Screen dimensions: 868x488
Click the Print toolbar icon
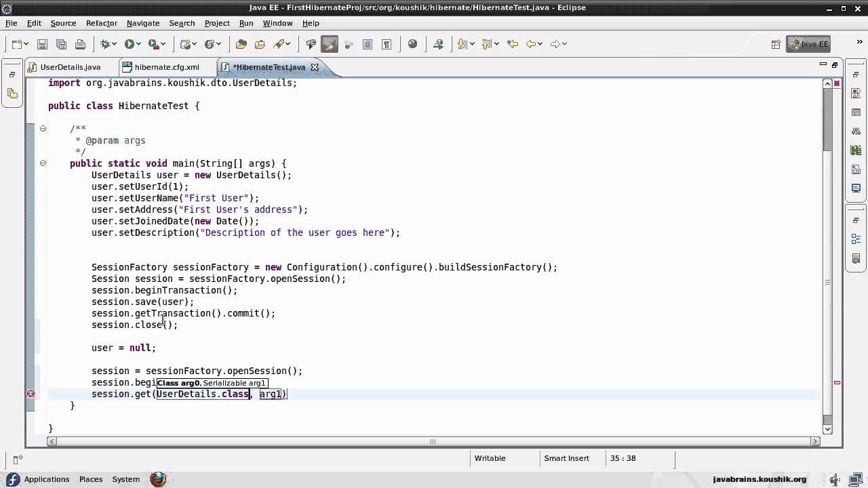(x=80, y=44)
